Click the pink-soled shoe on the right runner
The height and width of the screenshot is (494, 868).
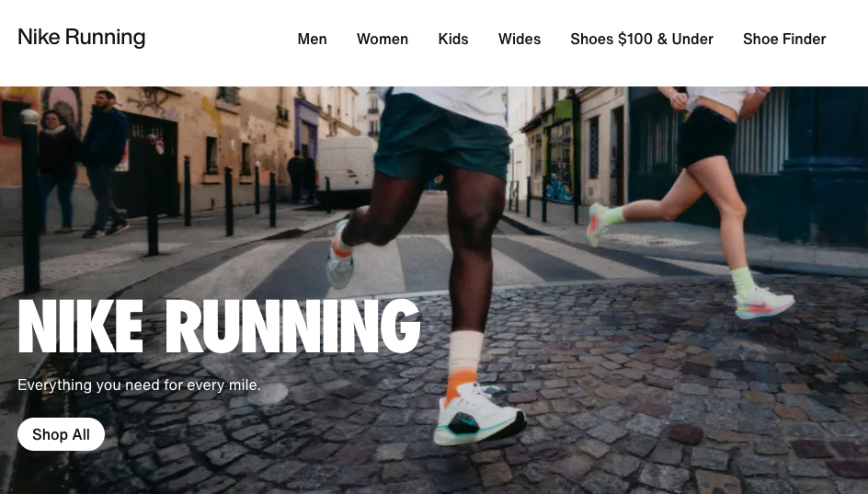point(764,303)
